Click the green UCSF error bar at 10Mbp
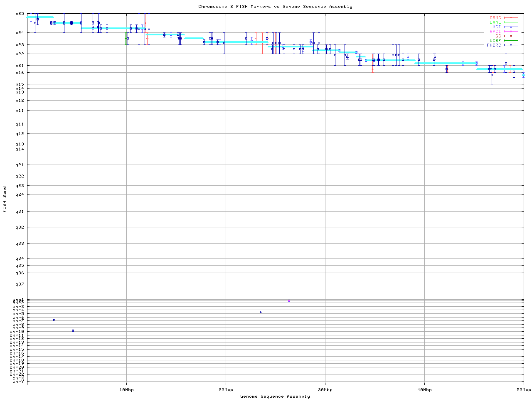The height and width of the screenshot is (399, 532). (126, 38)
